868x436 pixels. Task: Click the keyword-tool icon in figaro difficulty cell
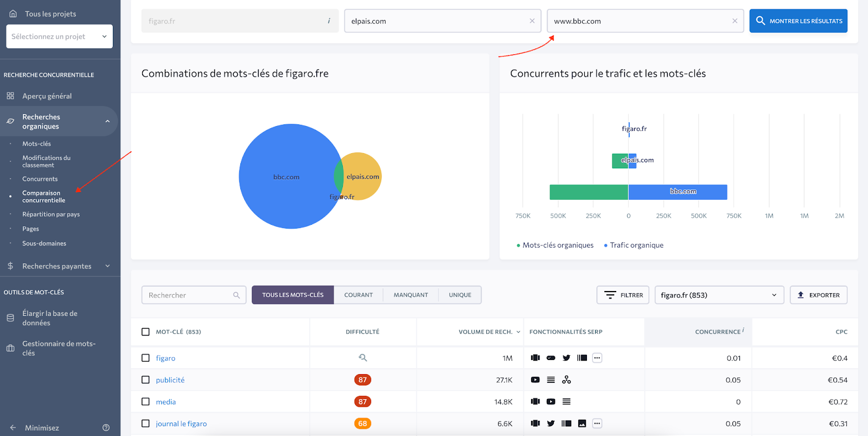(362, 358)
